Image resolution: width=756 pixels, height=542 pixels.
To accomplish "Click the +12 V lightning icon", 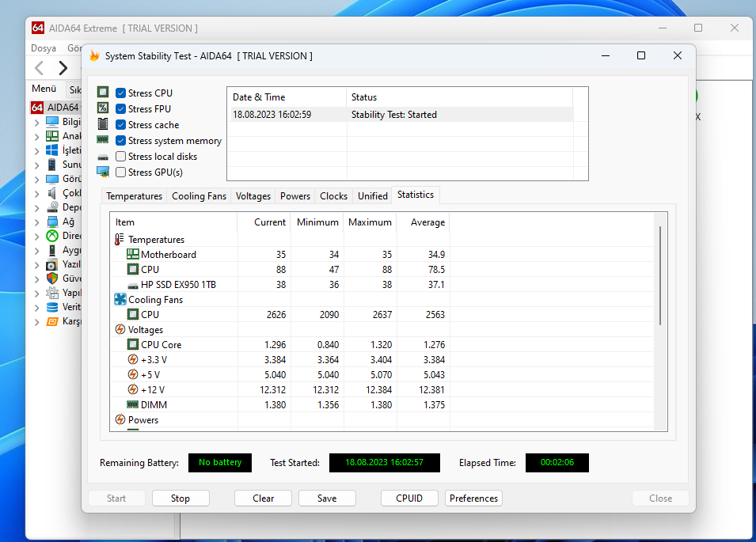I will coord(132,389).
